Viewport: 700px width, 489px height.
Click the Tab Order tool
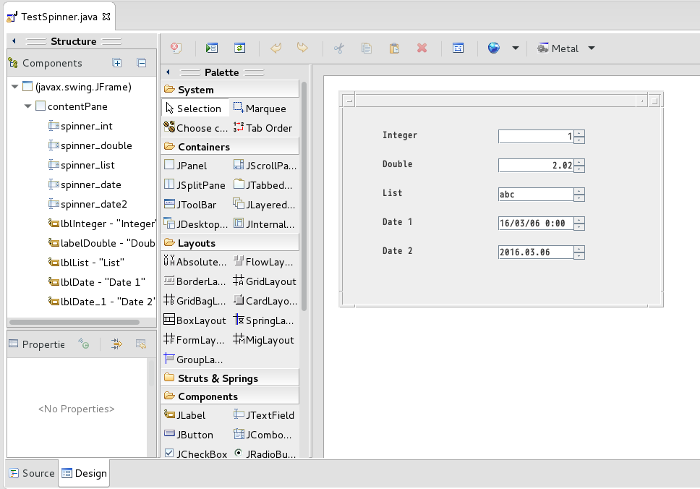coord(263,128)
